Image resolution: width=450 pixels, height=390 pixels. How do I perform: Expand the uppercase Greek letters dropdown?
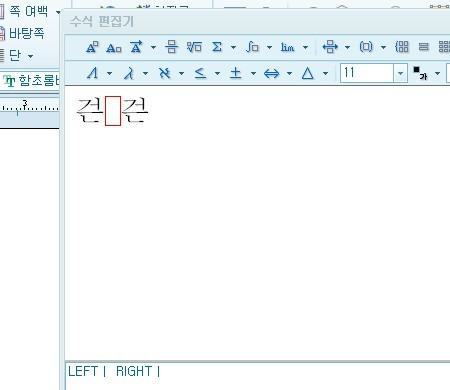[x=109, y=73]
